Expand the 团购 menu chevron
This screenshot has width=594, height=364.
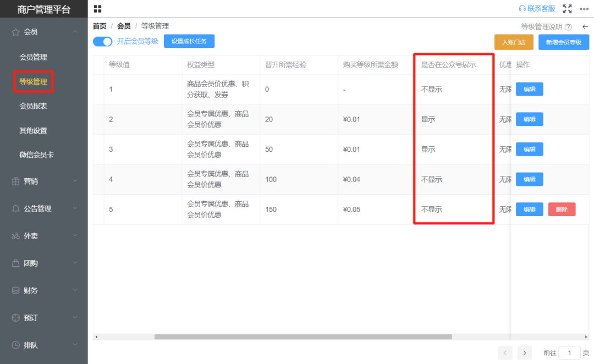pos(75,263)
